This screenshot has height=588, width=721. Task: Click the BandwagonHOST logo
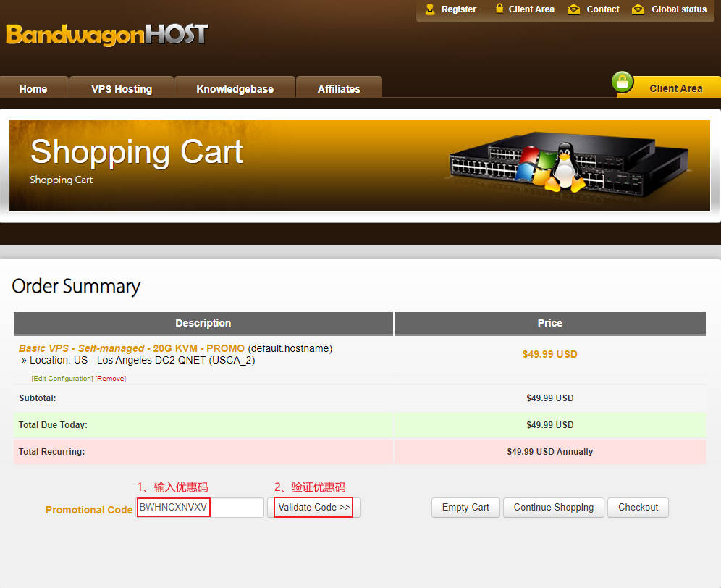[x=107, y=34]
